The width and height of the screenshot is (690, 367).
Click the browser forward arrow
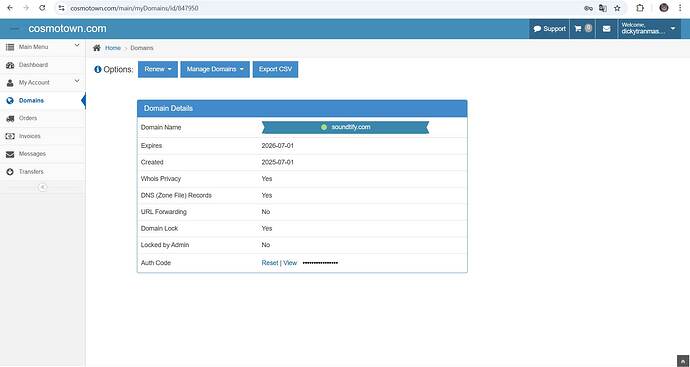click(26, 8)
